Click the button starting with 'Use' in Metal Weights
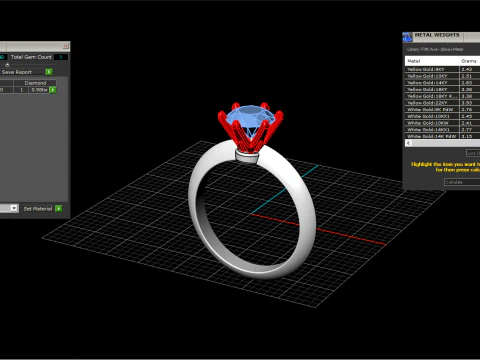Viewport: 480px width, 360px height. tap(473, 153)
